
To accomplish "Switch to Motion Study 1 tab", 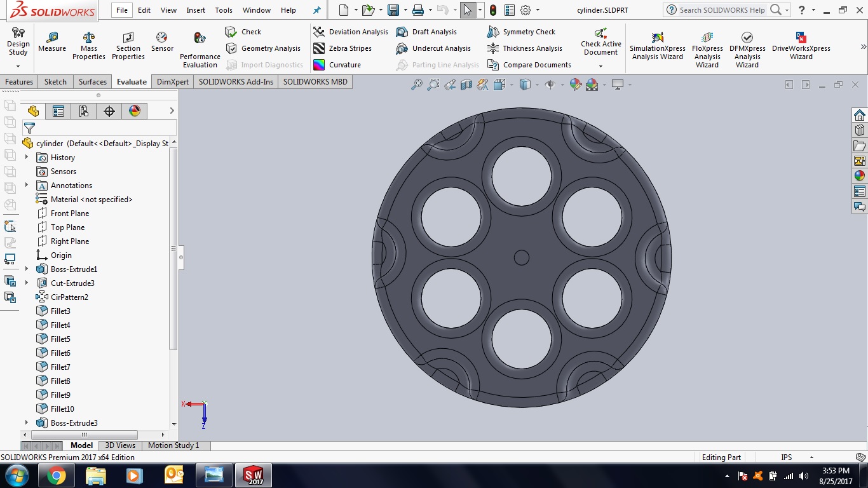I will pos(173,445).
